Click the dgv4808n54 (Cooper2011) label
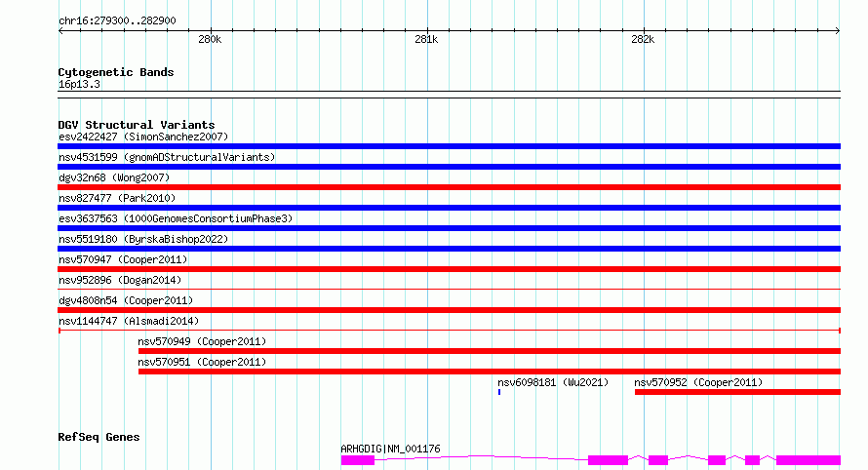 126,300
